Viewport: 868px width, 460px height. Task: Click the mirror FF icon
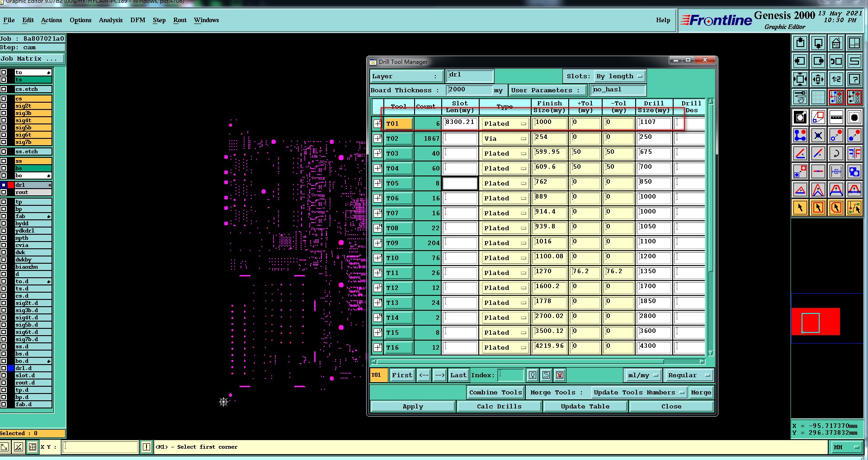point(854,154)
